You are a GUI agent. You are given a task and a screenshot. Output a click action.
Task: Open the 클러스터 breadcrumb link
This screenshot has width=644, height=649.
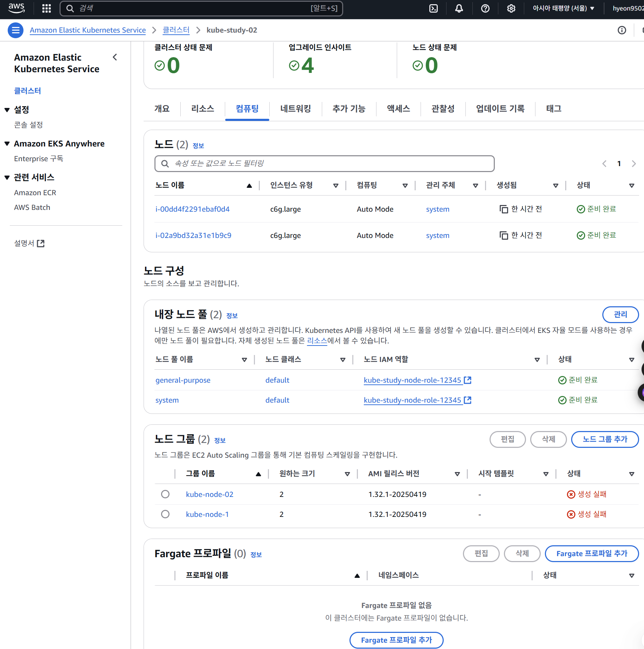point(176,30)
